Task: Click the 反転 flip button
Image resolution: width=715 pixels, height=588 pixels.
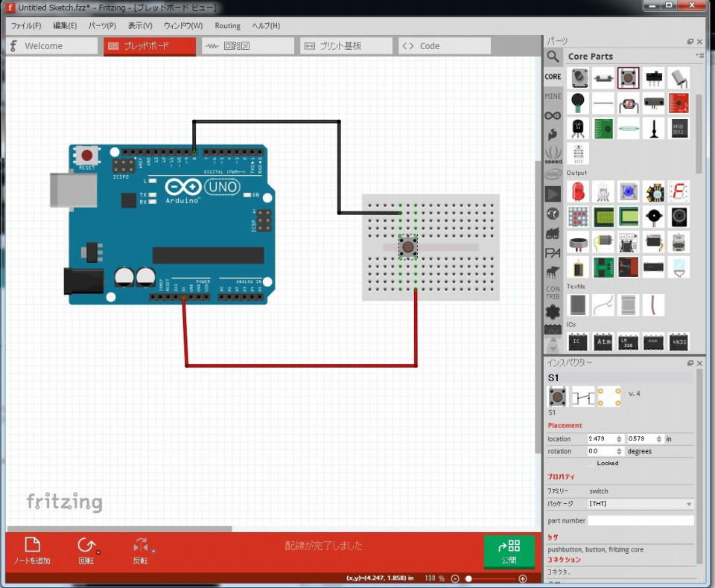Action: pos(141,551)
